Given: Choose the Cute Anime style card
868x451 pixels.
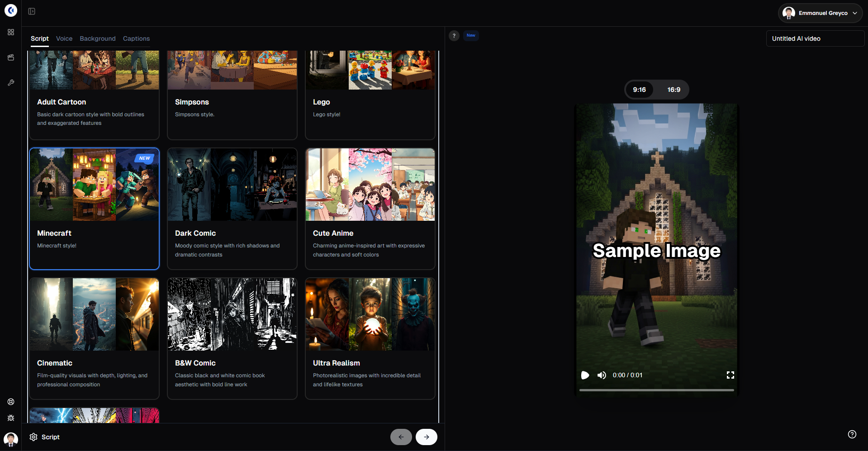Looking at the screenshot, I should pos(370,209).
